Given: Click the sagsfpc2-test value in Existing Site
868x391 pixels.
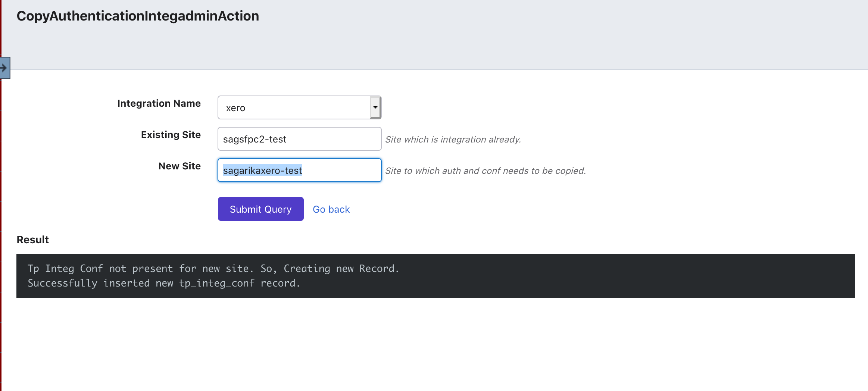Looking at the screenshot, I should 255,139.
